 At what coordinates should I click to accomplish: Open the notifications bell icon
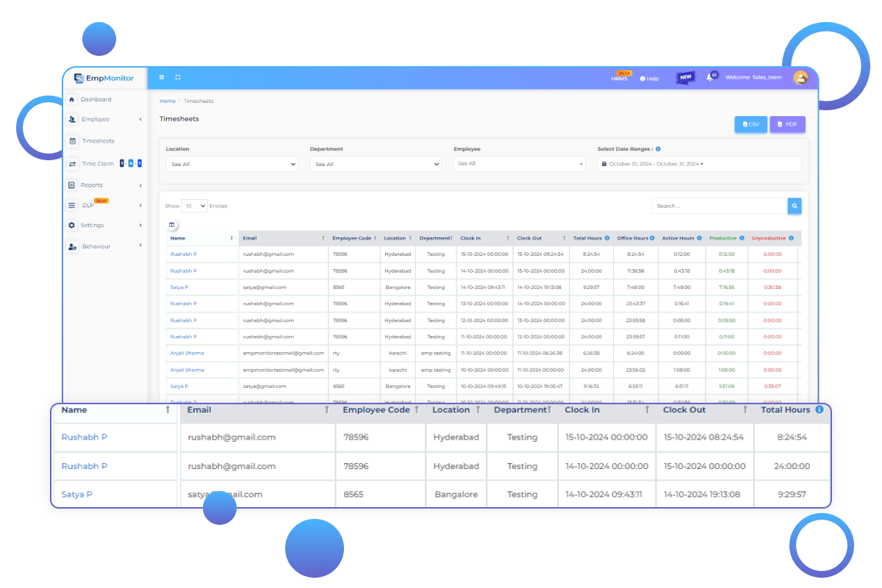tap(710, 77)
